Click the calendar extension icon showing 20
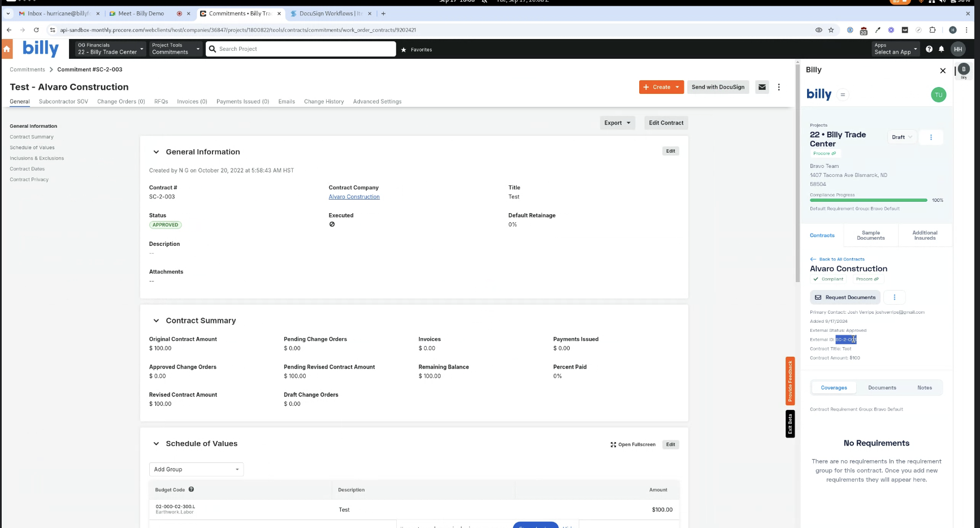 tap(864, 31)
